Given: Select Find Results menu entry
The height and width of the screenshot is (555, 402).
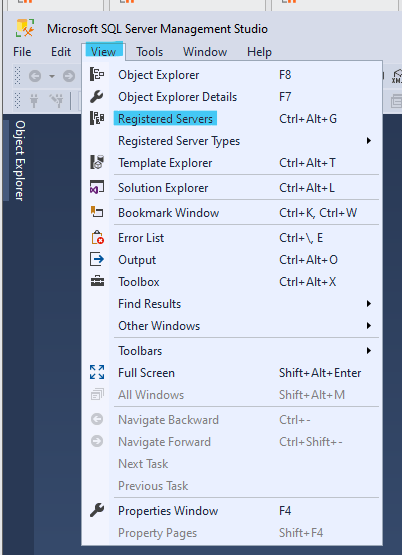Looking at the screenshot, I should click(x=232, y=304).
